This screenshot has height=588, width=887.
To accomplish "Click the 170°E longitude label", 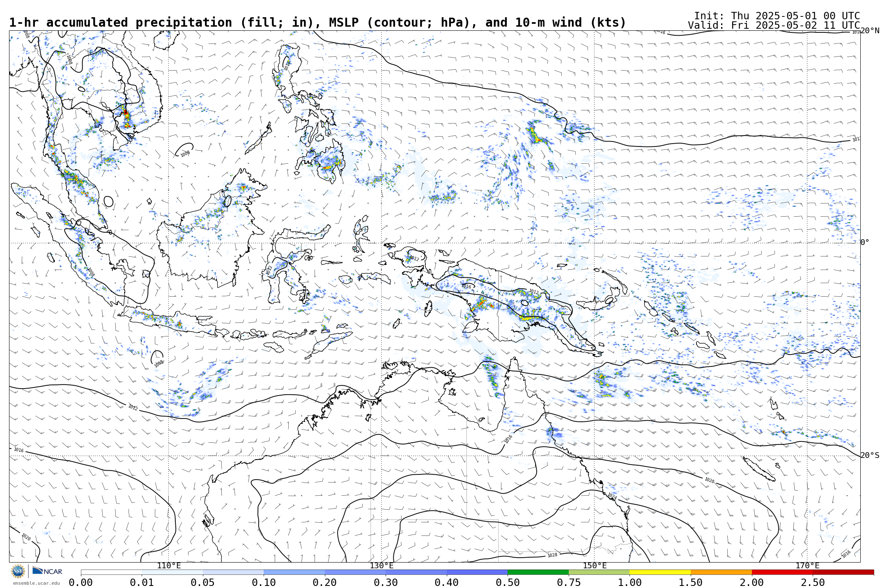I will (x=807, y=566).
